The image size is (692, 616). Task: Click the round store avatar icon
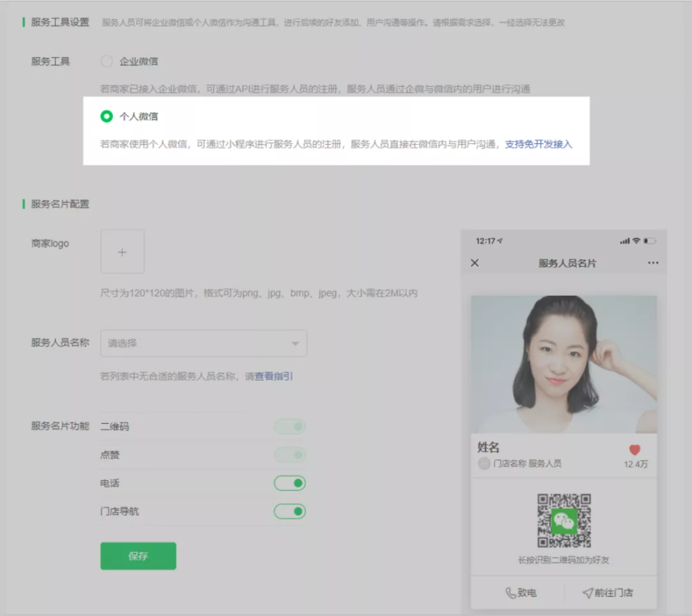(484, 463)
